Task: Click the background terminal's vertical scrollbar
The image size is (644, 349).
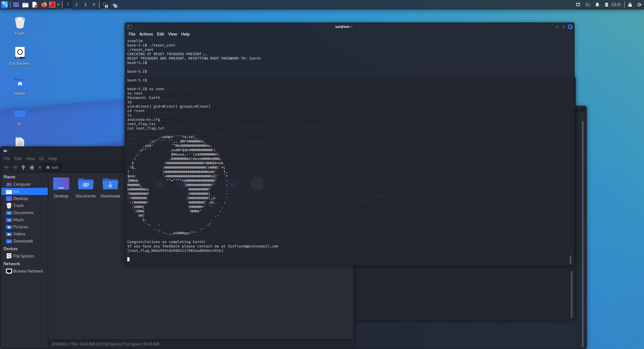Action: point(571,295)
